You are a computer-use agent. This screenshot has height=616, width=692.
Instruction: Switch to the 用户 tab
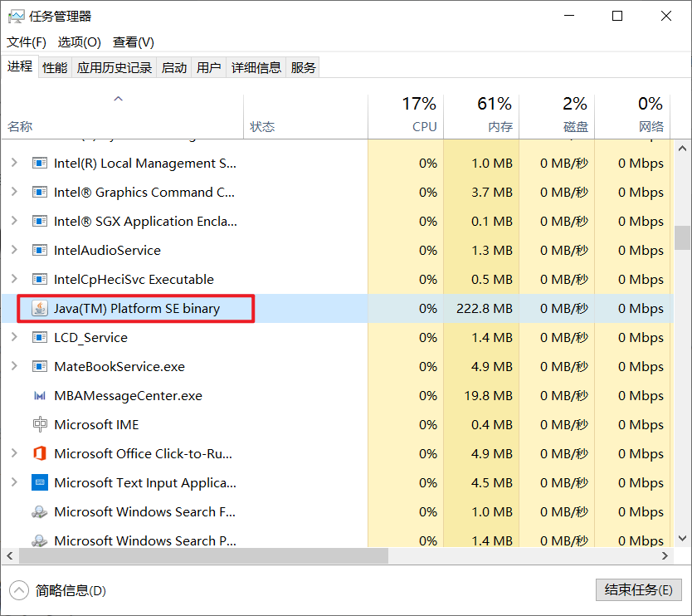click(209, 67)
